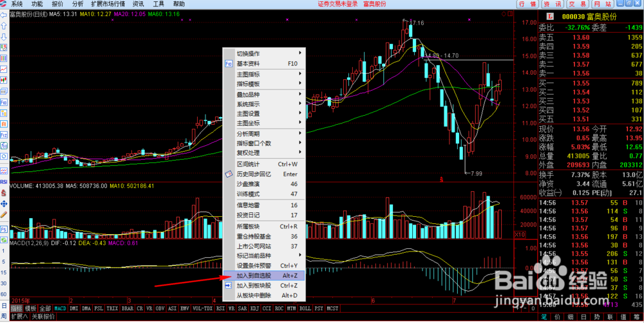Switch to 60-minute period in sidebar
This screenshot has width=644, height=323.
pos(4,294)
